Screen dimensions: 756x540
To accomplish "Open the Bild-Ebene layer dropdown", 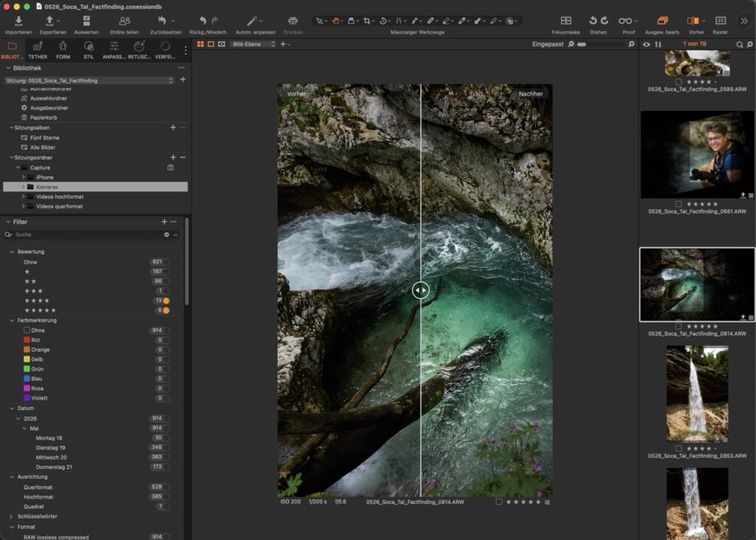I will (254, 44).
